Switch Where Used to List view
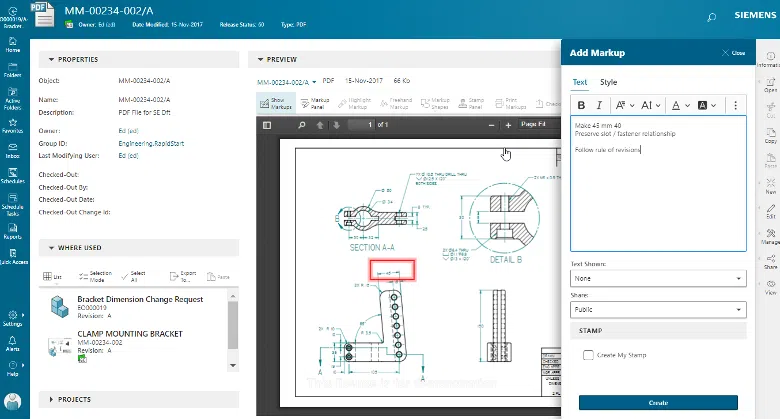This screenshot has height=420, width=780. click(x=53, y=276)
